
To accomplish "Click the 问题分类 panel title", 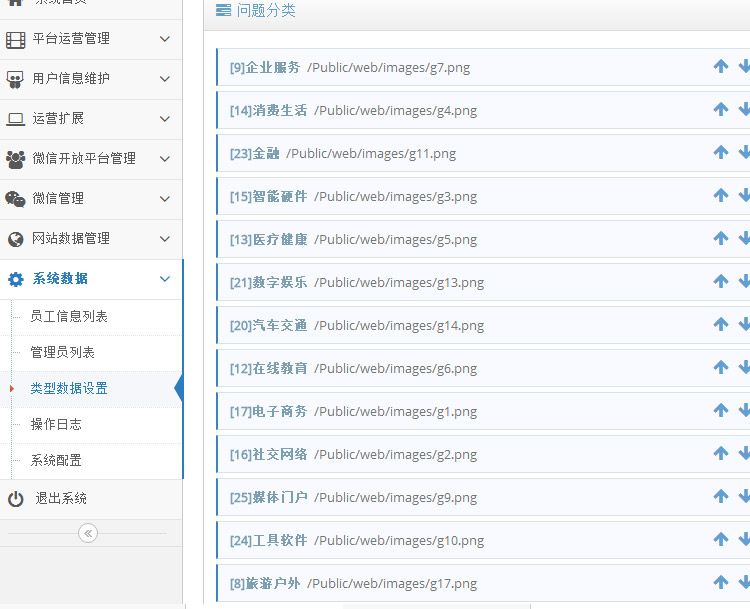I will 266,10.
